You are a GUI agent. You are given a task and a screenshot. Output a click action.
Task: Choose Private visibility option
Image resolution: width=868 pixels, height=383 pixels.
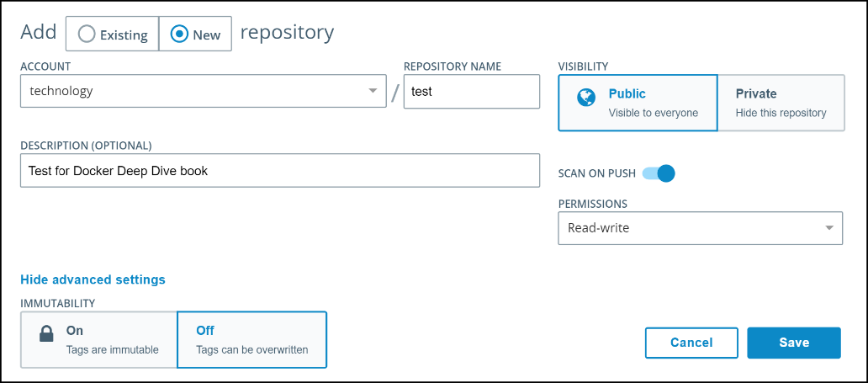[x=781, y=103]
